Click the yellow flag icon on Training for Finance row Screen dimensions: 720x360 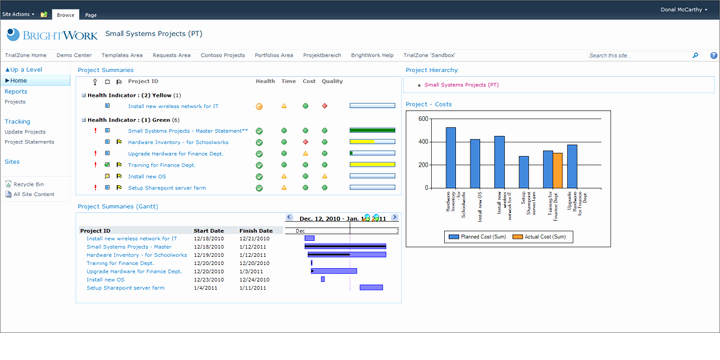[x=119, y=164]
